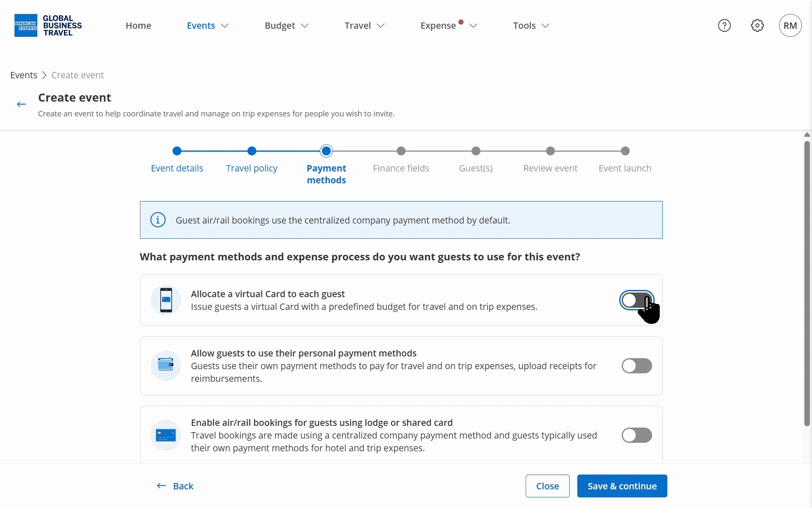Screen dimensions: 812x508
Task: Click the personal payment wallet icon
Action: (x=166, y=365)
